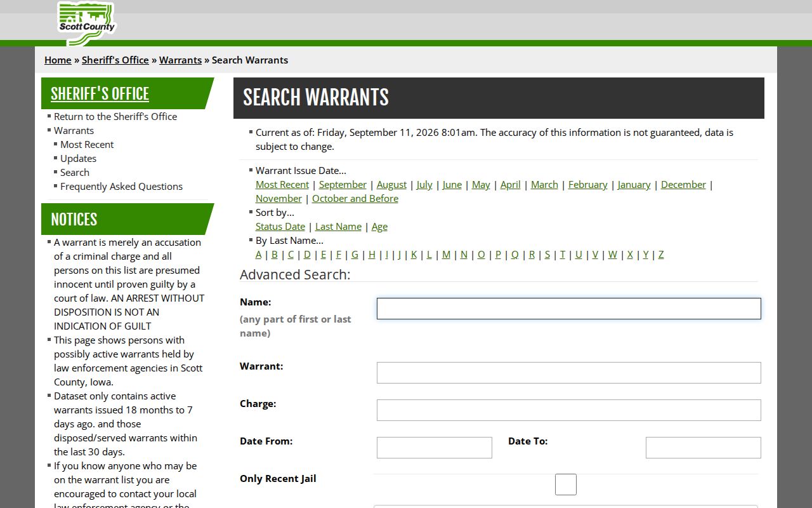
Task: Filter warrants by Most Recent issue date
Action: [x=282, y=184]
